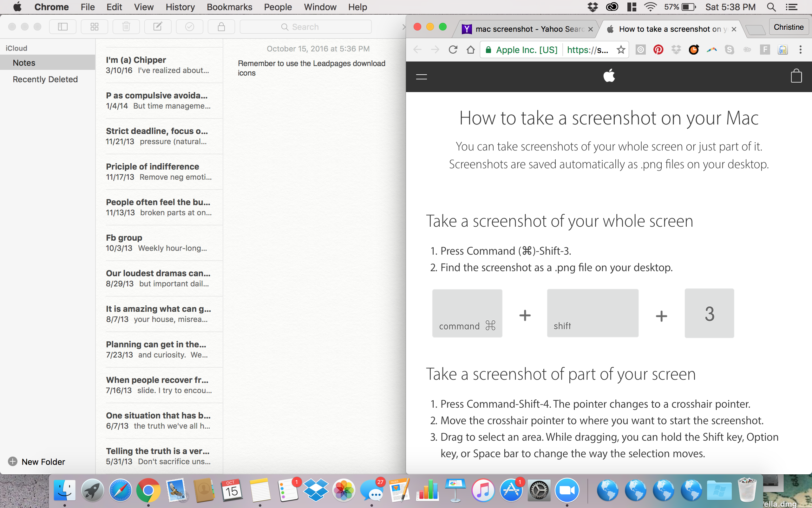812x508 pixels.
Task: Click Chrome back arrow
Action: [417, 50]
